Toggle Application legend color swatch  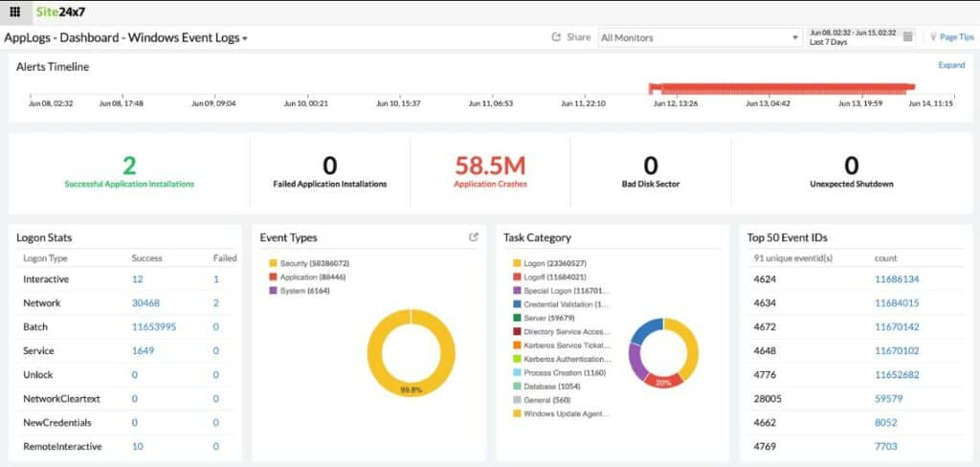pyautogui.click(x=273, y=277)
